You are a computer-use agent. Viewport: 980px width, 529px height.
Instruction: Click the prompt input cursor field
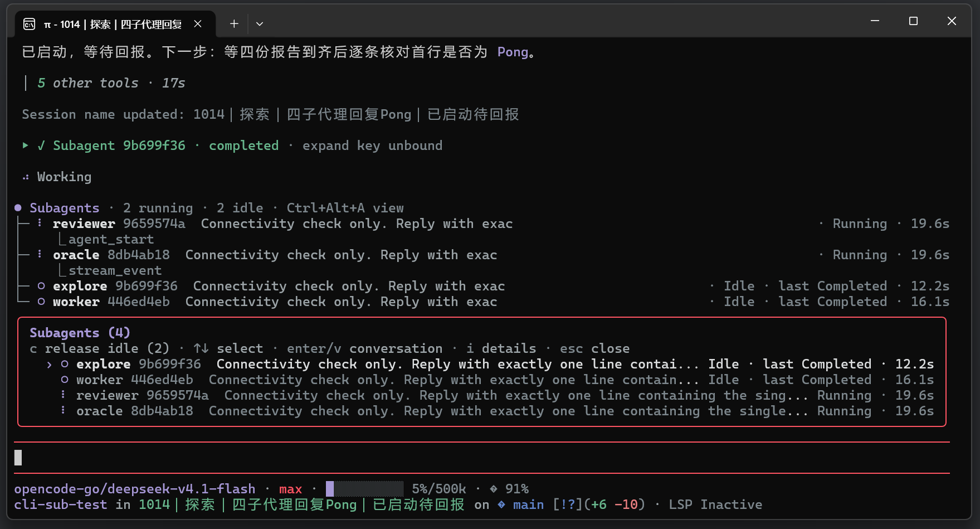[482, 458]
